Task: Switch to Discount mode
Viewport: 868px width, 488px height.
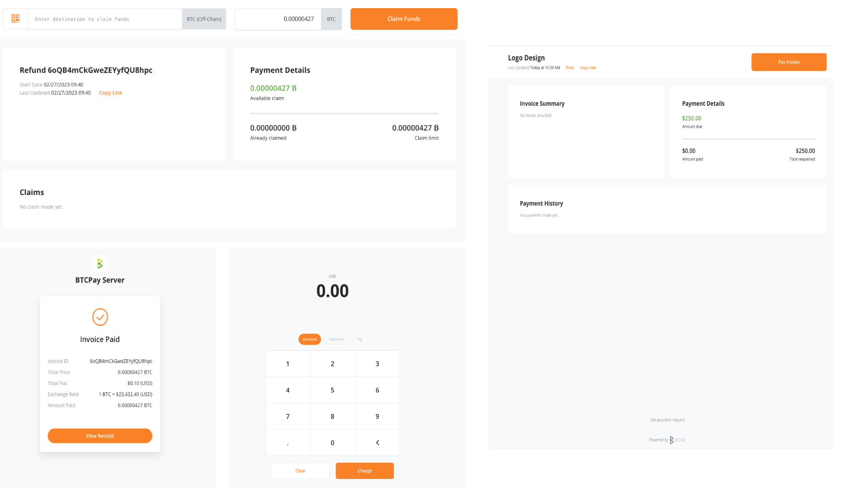Action: tap(337, 339)
